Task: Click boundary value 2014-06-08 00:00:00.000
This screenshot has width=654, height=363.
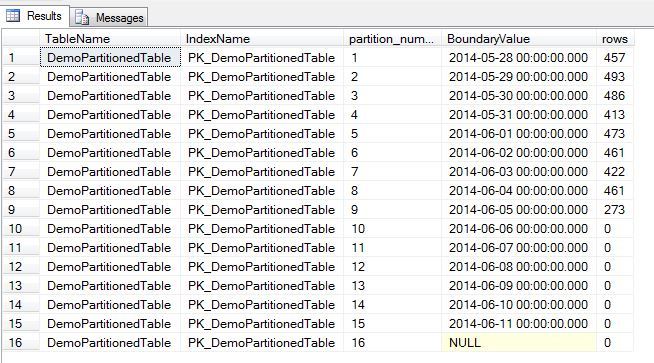Action: click(x=519, y=267)
